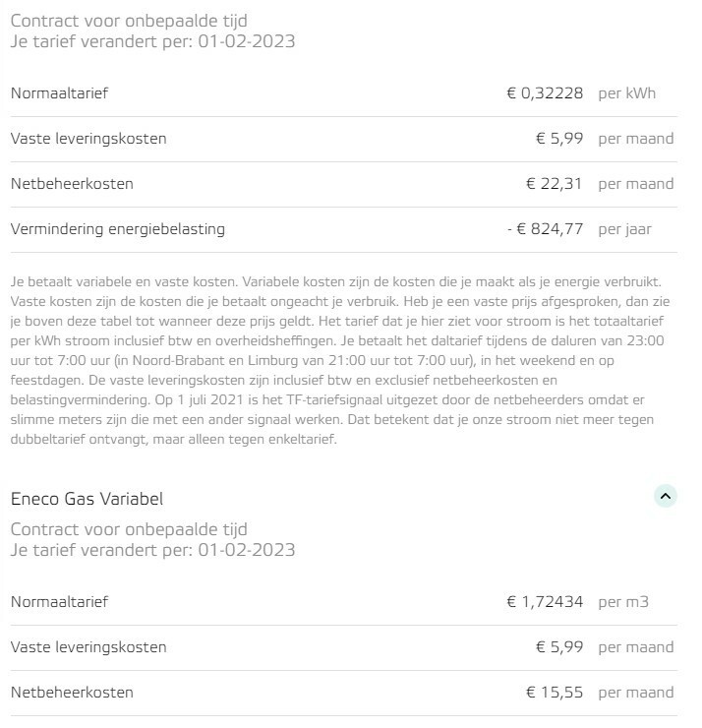Select the € 0,32228 electricity rate value
This screenshot has height=728, width=702.
tap(545, 93)
